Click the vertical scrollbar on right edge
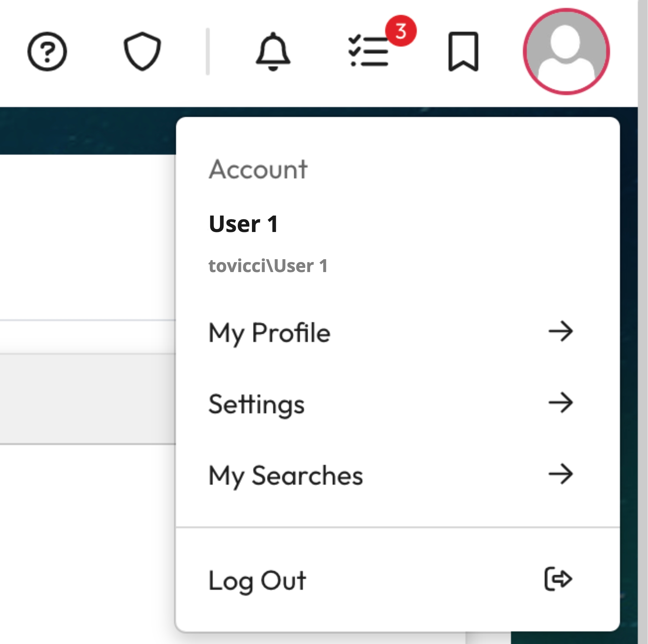Viewport: 648px width, 644px height. click(x=643, y=322)
